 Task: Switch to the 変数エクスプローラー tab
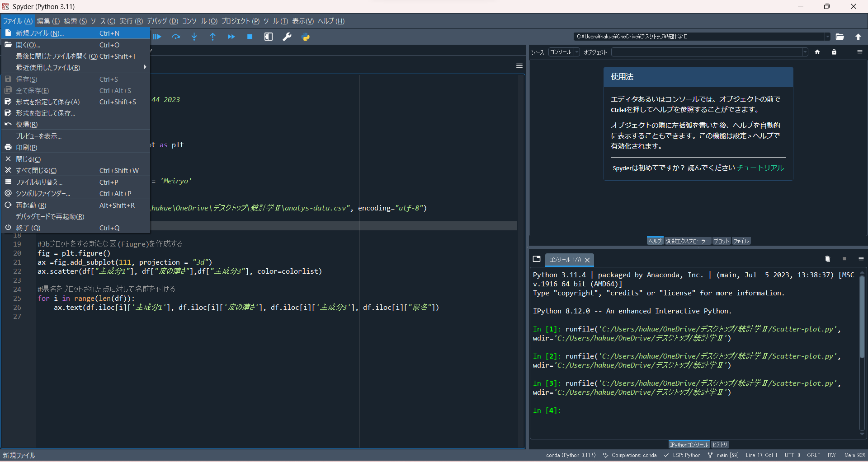688,241
